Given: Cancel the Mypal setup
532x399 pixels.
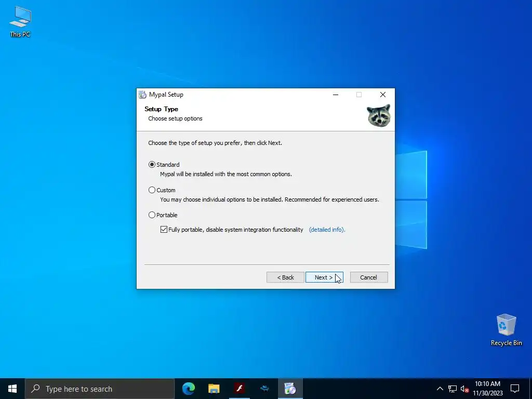Looking at the screenshot, I should [369, 277].
